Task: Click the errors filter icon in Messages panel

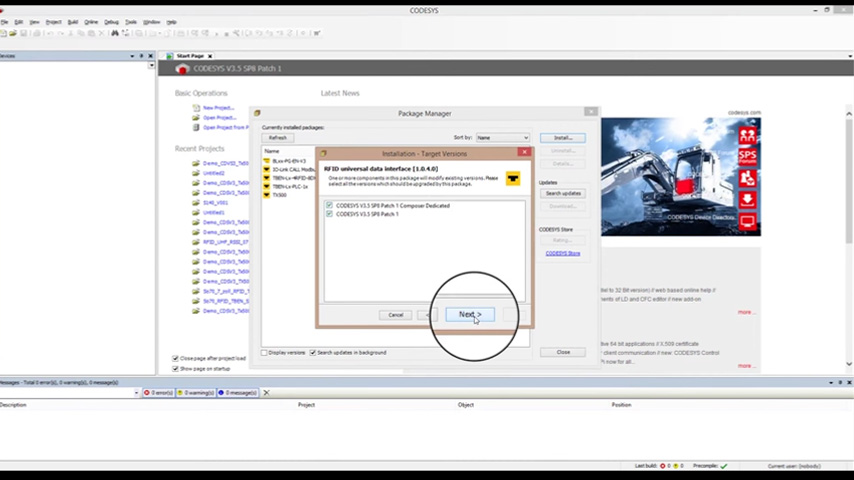Action: [x=148, y=393]
